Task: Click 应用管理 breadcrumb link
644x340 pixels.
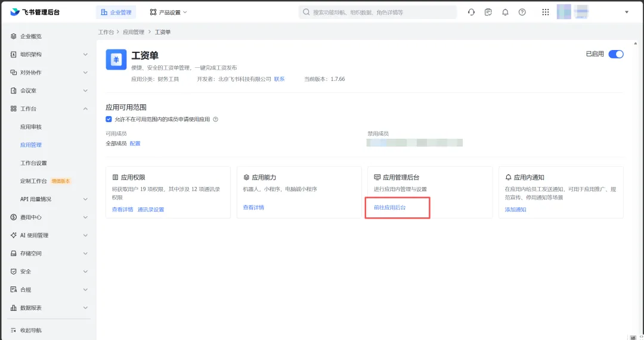Action: click(134, 32)
